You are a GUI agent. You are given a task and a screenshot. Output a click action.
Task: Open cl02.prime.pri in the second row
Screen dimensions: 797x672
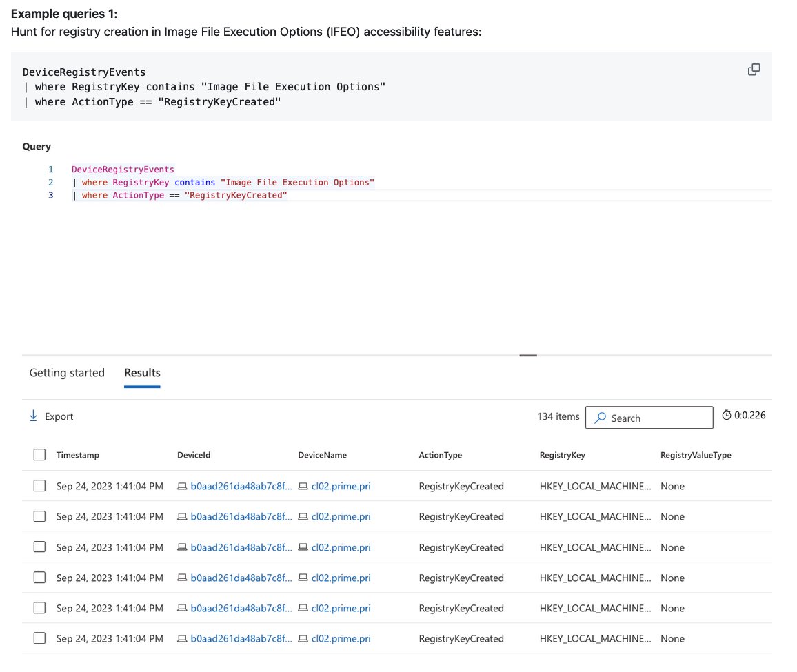pyautogui.click(x=341, y=516)
